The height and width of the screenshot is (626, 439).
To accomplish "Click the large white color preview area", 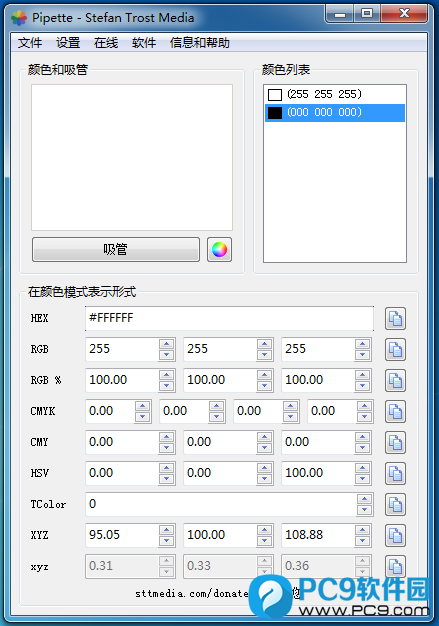I will [132, 157].
